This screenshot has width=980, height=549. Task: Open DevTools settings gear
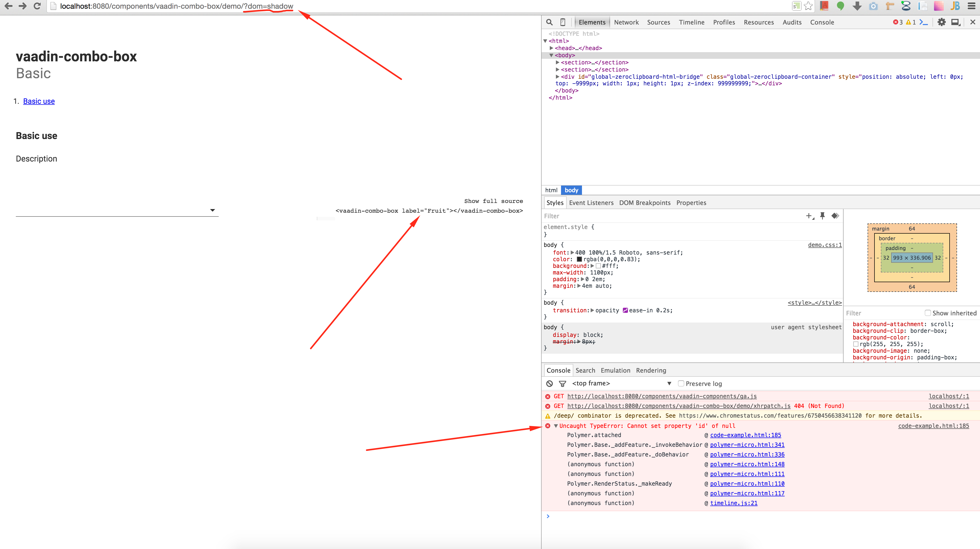click(941, 22)
